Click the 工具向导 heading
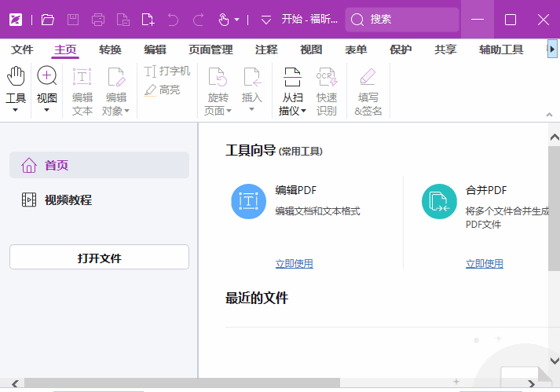The image size is (560, 392). pyautogui.click(x=251, y=151)
